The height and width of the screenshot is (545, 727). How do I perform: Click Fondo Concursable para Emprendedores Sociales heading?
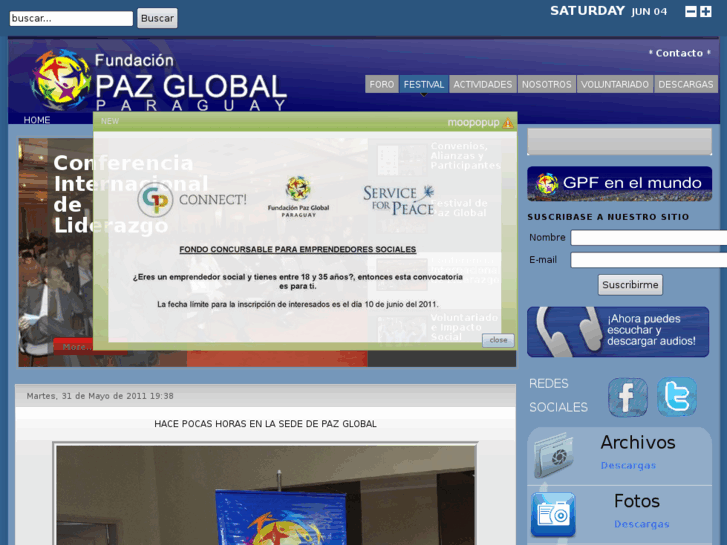[298, 250]
